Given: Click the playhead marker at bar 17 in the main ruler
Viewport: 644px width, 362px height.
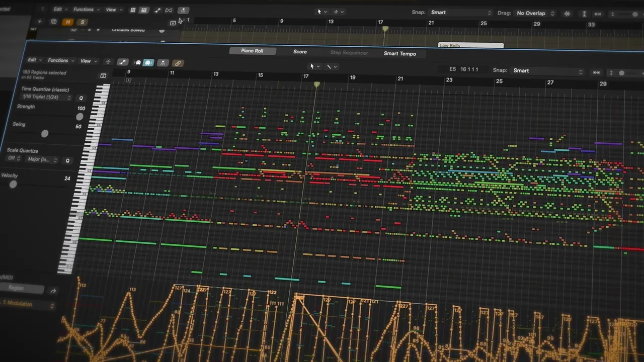Looking at the screenshot, I should pos(385,29).
